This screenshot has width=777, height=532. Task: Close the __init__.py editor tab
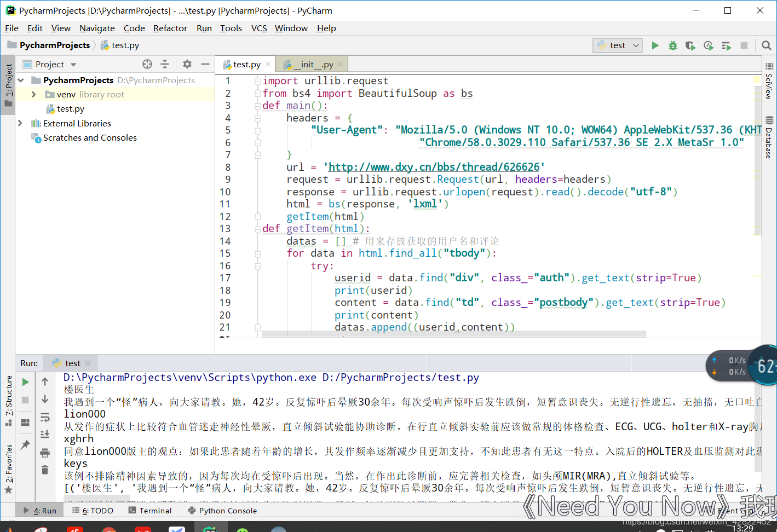pos(340,64)
